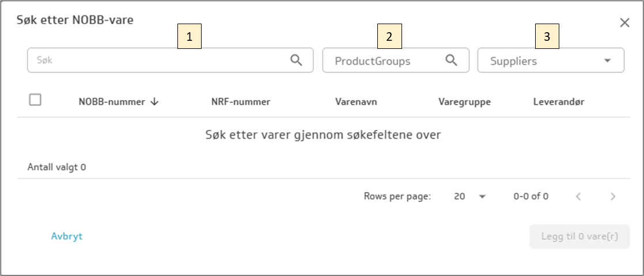Click the magnifier icon in Søk field

(x=296, y=60)
